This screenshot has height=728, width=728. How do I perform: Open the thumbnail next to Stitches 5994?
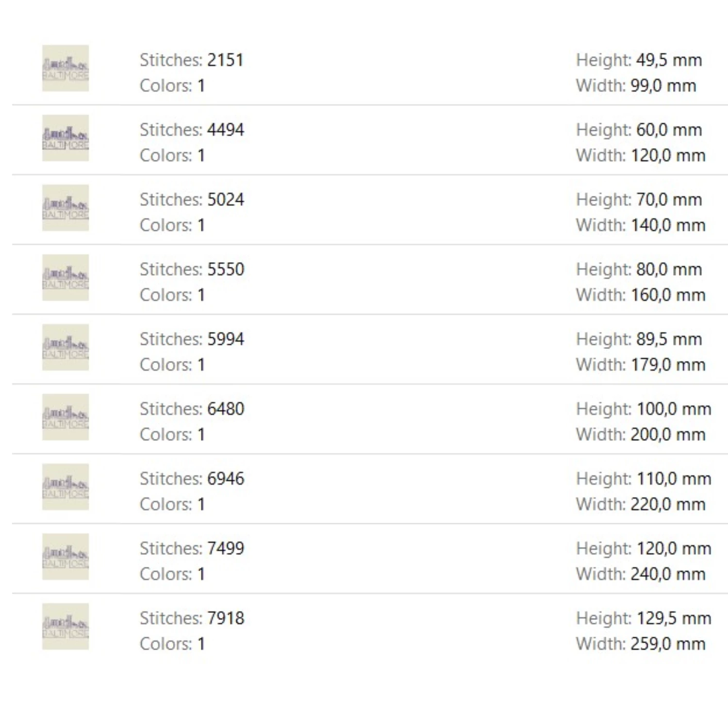click(x=66, y=347)
